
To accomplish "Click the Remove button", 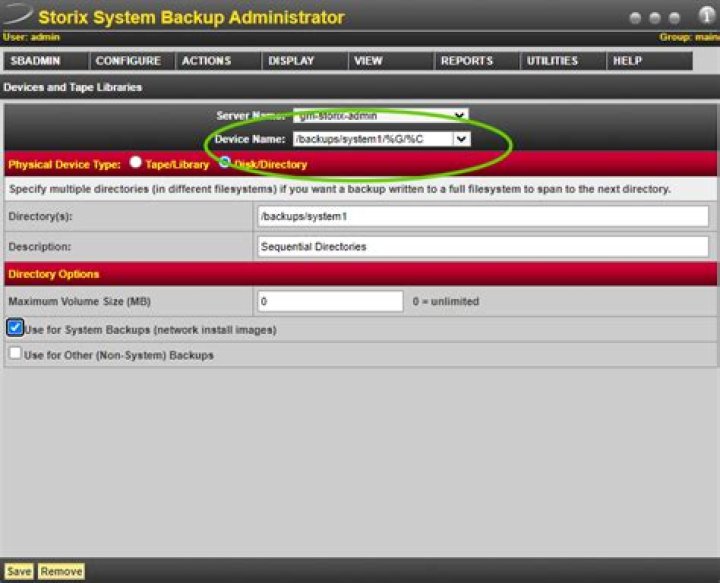I will coord(61,572).
